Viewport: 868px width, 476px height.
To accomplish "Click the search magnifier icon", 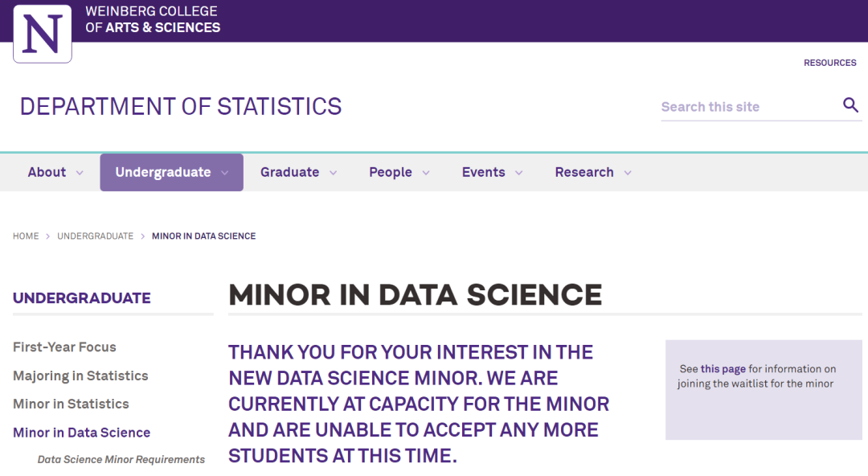I will pos(850,105).
